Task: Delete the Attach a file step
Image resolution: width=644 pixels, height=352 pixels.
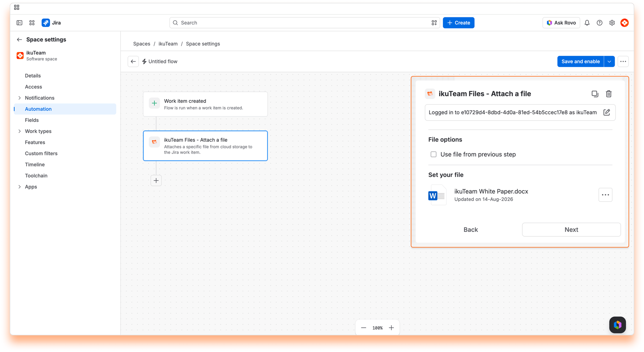Action: (609, 94)
